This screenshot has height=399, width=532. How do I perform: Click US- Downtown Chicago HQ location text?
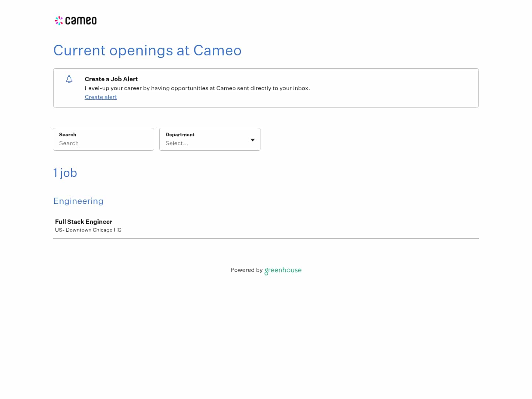[88, 230]
